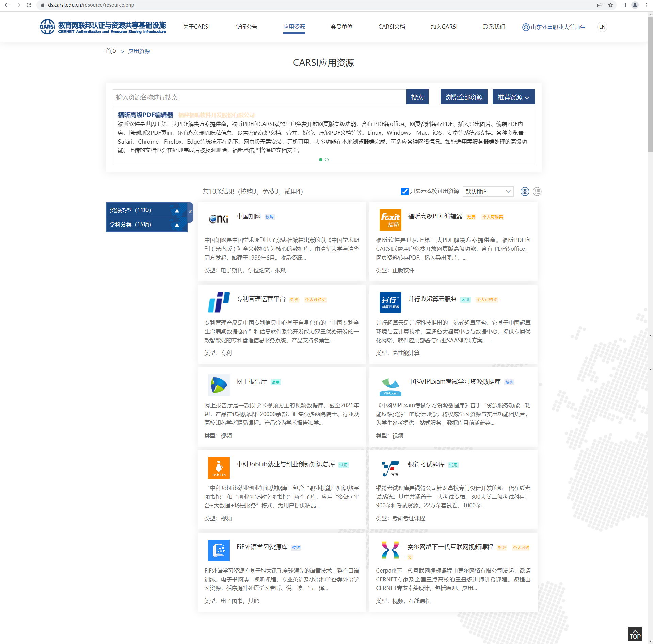Switch to large card grid view icon
Image resolution: width=653 pixels, height=644 pixels.
525,192
